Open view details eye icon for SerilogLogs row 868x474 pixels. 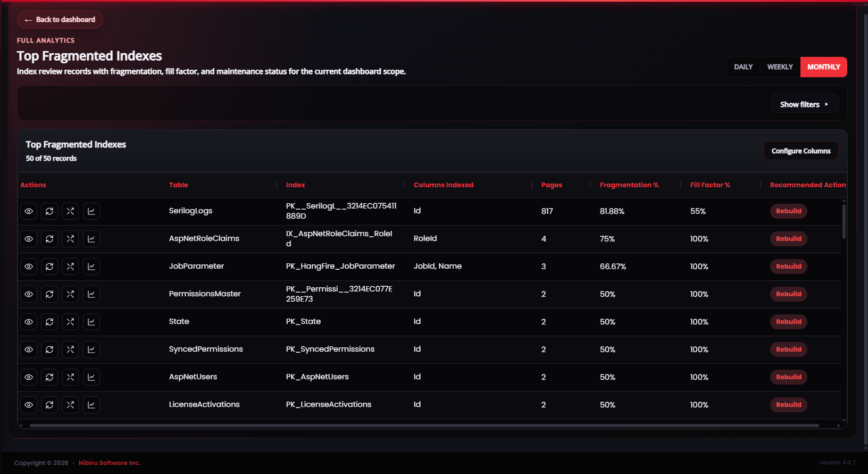coord(29,211)
